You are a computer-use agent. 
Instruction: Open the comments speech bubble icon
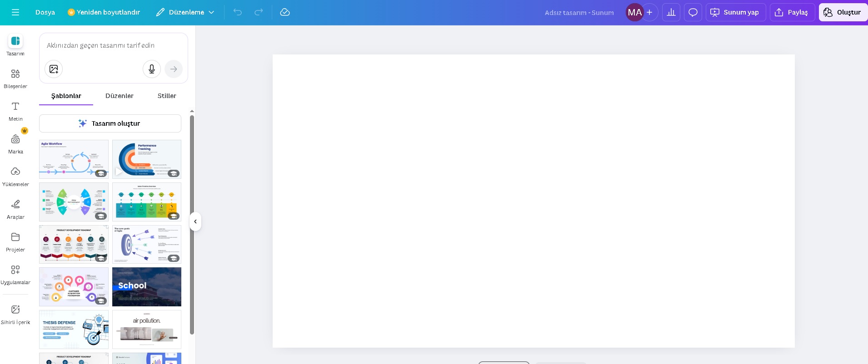693,12
